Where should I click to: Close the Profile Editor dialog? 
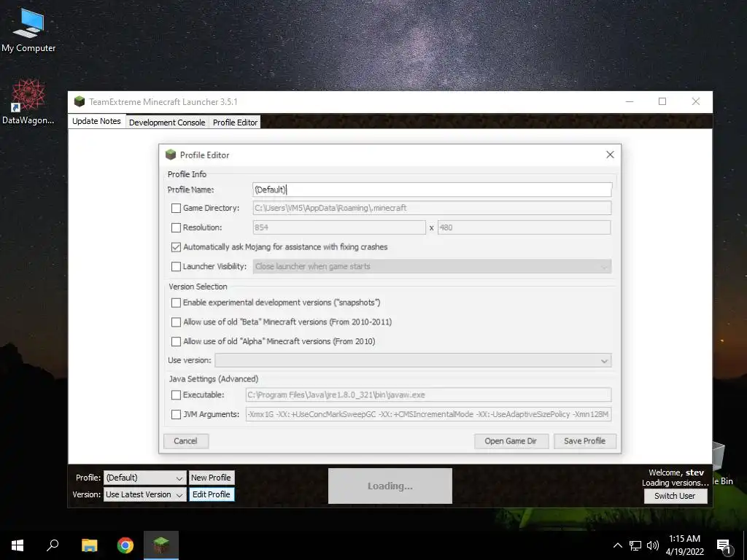pos(610,155)
